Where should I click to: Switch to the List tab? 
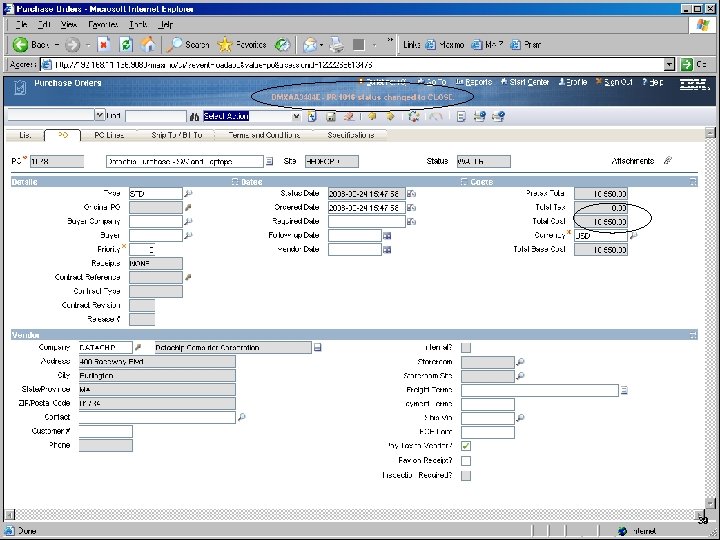click(25, 135)
